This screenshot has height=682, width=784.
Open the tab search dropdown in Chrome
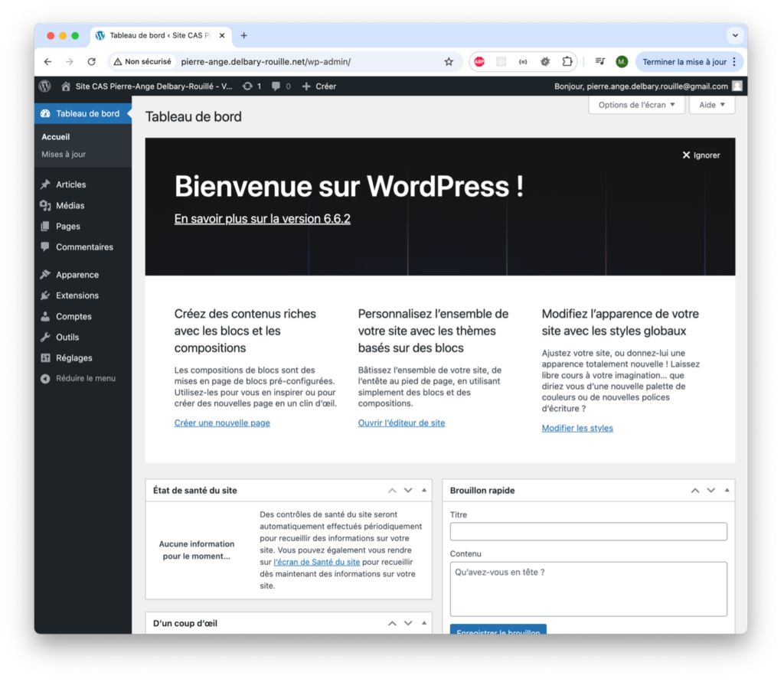pos(735,35)
